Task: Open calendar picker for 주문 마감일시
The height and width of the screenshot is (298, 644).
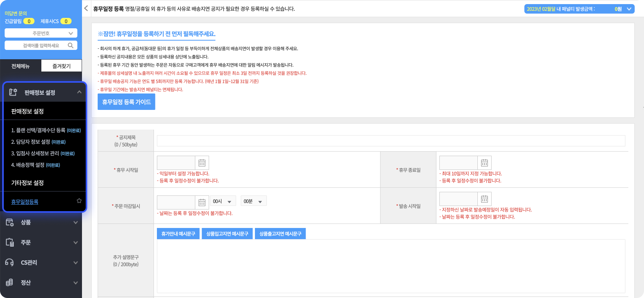Action: (x=202, y=202)
